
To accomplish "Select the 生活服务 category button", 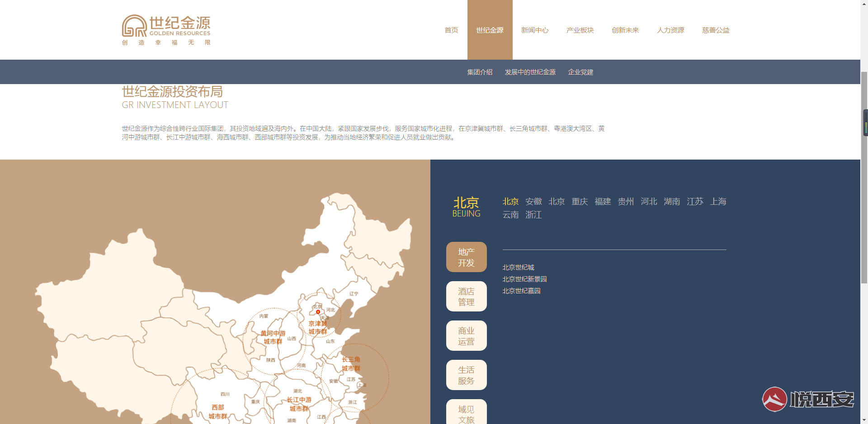I will click(x=466, y=375).
